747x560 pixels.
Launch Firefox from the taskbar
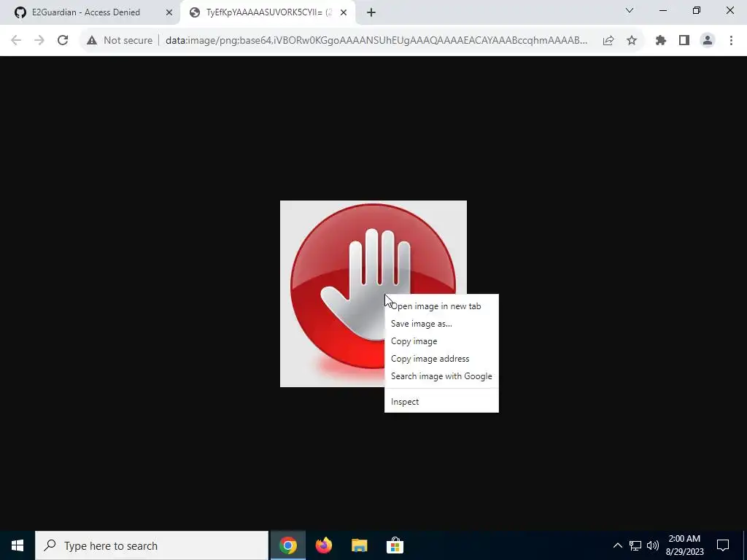pyautogui.click(x=323, y=545)
